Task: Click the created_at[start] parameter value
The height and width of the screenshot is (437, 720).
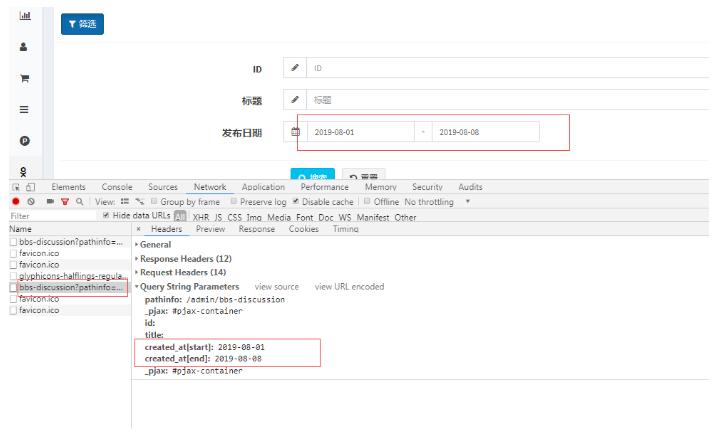Action: [241, 347]
